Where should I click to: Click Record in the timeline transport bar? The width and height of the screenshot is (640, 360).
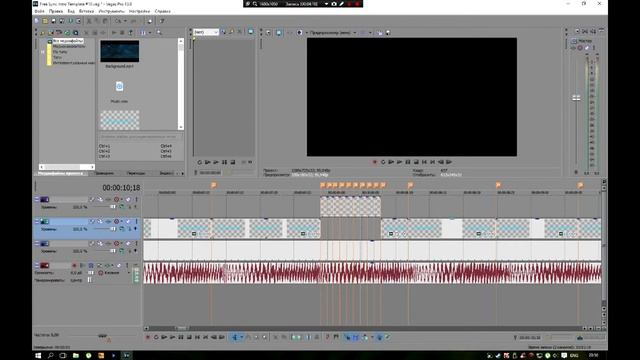pyautogui.click(x=148, y=337)
